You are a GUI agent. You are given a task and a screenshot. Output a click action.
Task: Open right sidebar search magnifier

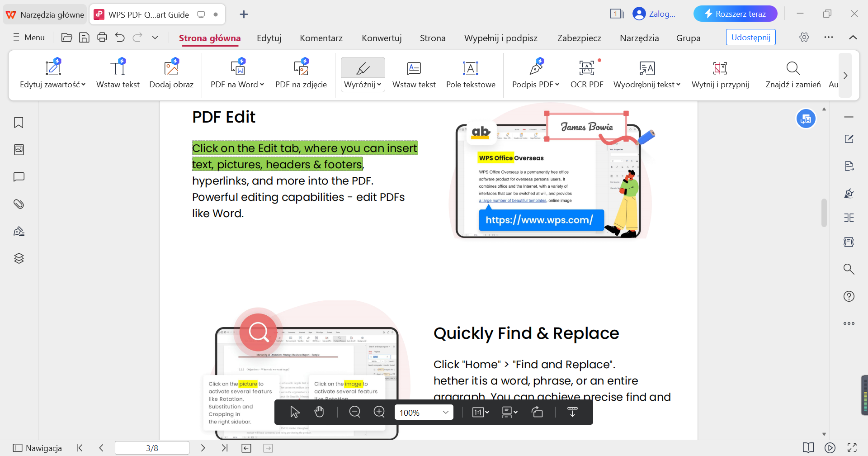tap(849, 269)
